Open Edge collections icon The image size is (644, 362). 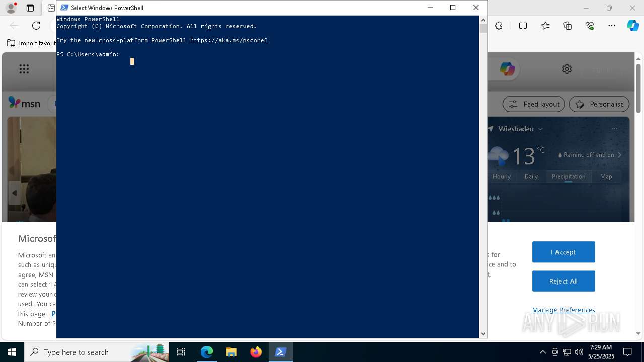coord(568,26)
